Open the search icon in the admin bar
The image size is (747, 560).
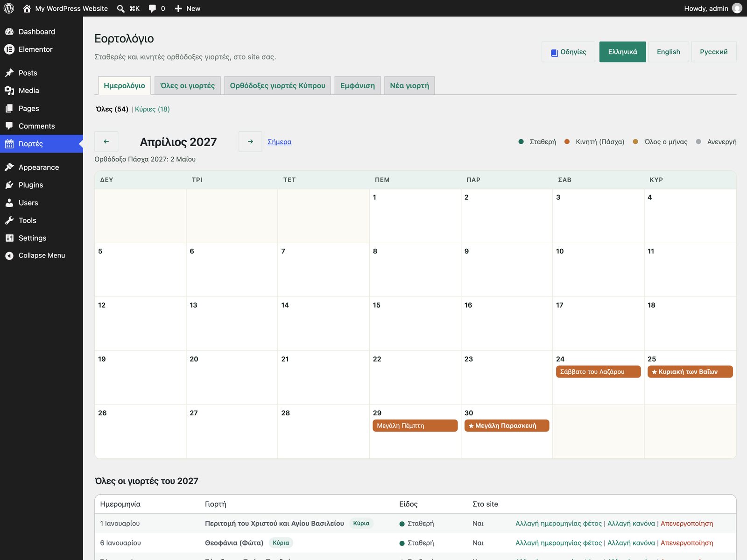[120, 8]
